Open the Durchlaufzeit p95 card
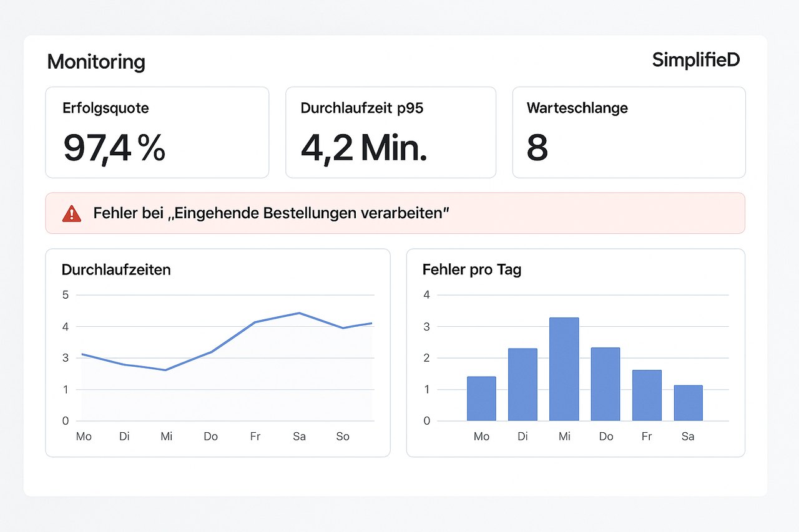 (390, 132)
